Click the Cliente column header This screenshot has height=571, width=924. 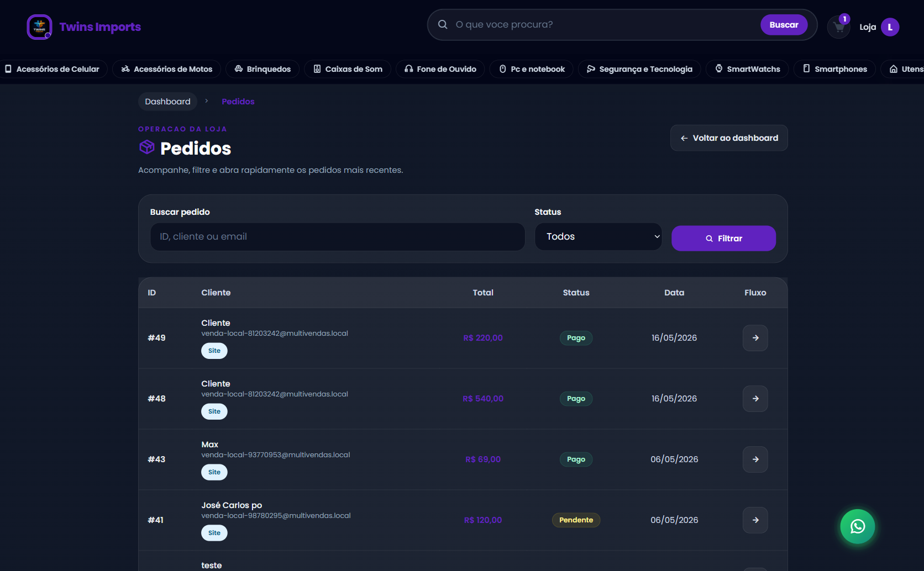click(216, 293)
